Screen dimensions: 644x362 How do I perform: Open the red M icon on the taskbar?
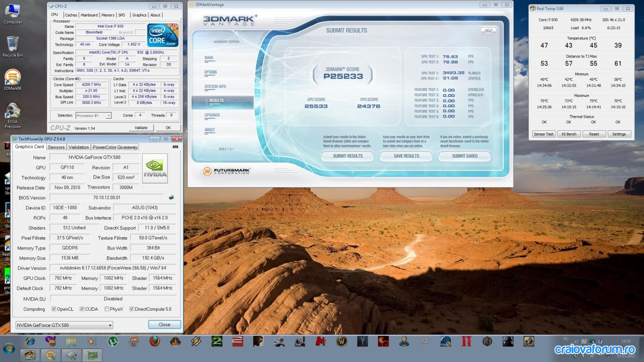[321, 342]
